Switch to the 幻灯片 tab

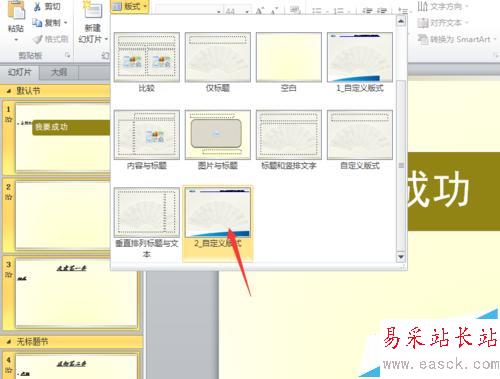tap(20, 72)
